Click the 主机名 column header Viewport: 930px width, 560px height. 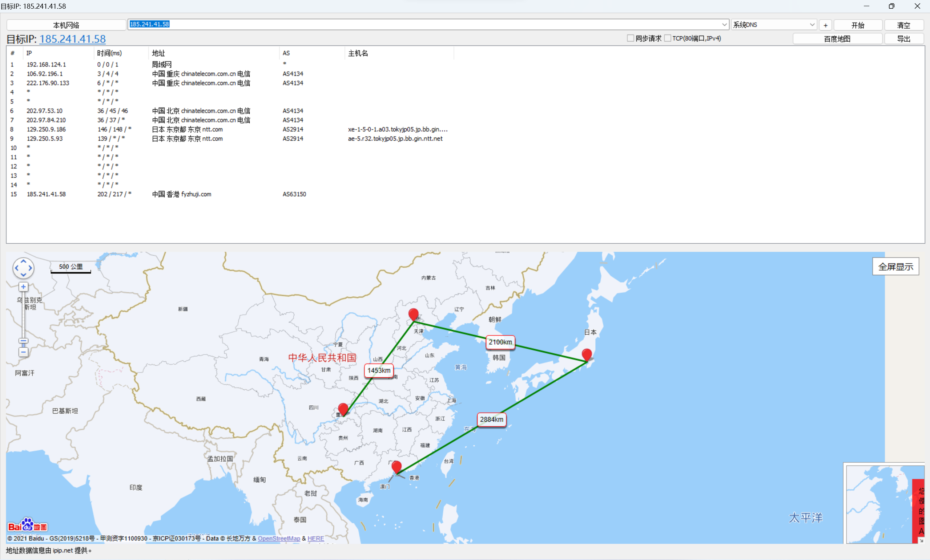tap(358, 53)
